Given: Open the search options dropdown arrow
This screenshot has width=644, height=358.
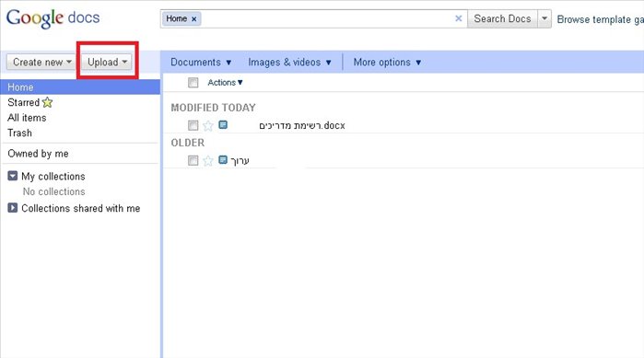Looking at the screenshot, I should coord(544,18).
